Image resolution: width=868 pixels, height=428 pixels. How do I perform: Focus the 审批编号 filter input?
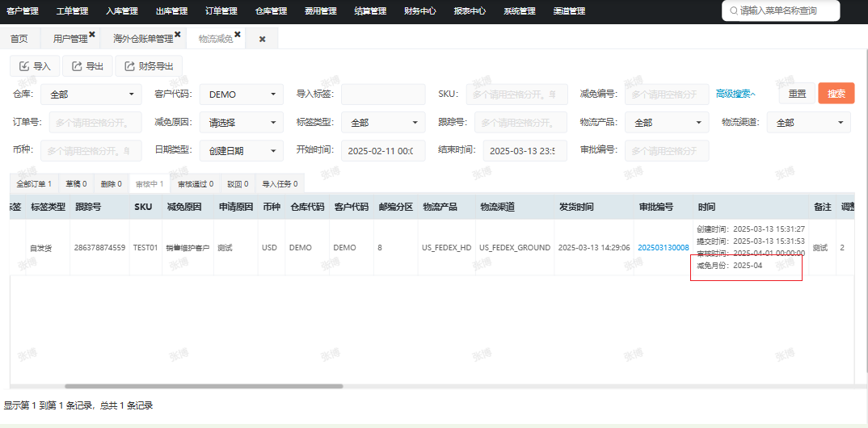click(667, 150)
